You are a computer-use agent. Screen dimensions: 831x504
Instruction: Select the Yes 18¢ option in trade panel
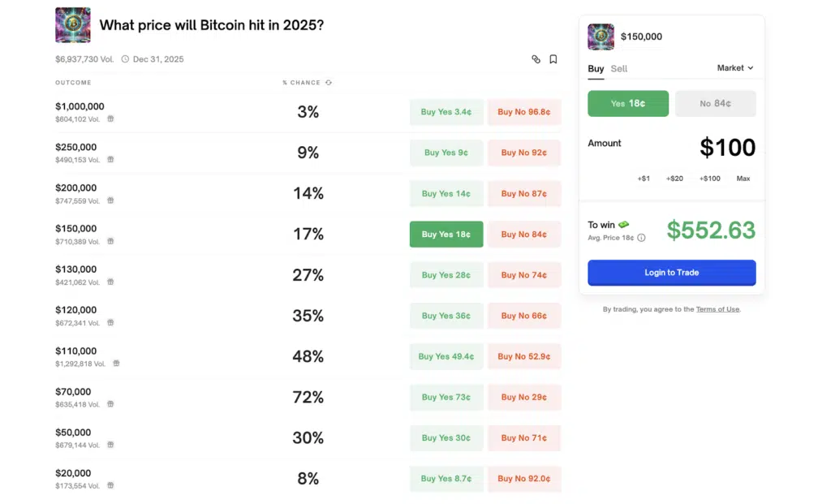click(628, 104)
